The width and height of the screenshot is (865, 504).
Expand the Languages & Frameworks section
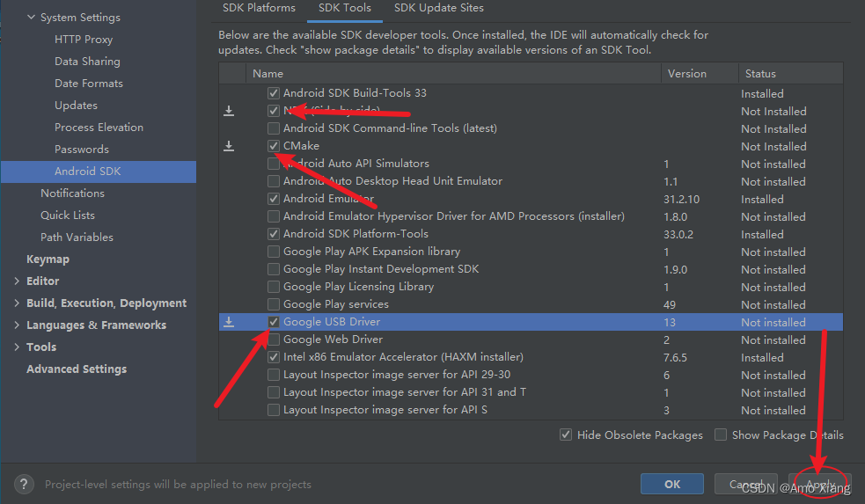click(x=17, y=325)
